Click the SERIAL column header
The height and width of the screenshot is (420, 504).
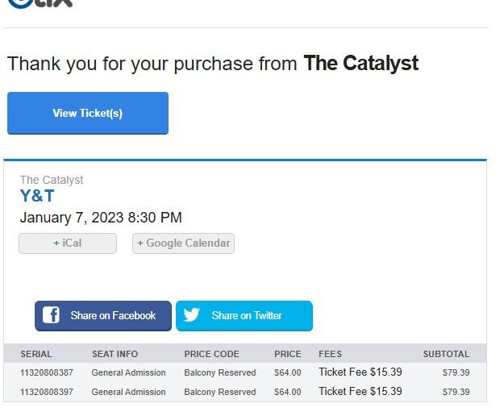click(36, 354)
